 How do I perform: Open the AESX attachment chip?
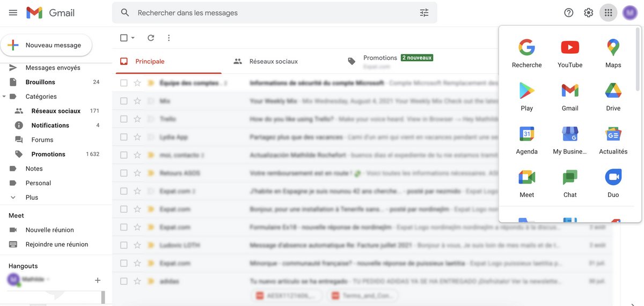click(287, 295)
